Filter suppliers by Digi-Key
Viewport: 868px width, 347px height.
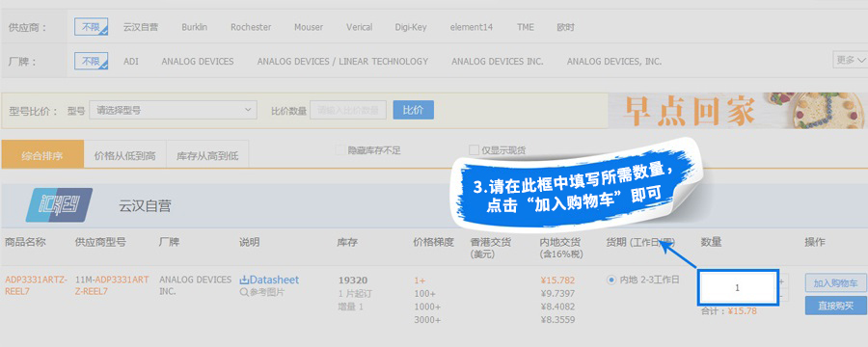click(411, 27)
